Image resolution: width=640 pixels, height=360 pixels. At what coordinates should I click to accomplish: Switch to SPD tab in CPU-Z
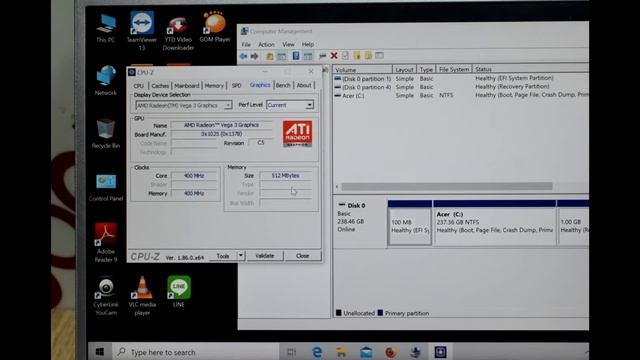pos(236,86)
